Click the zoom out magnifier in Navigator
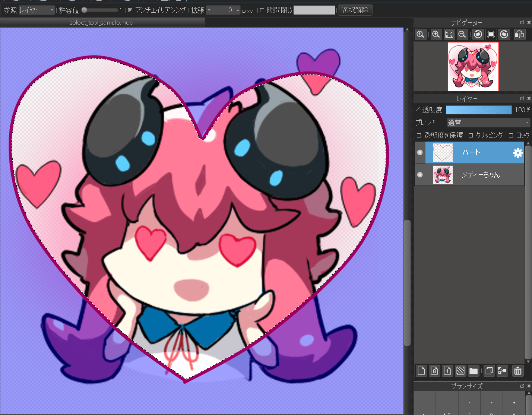The image size is (532, 415). coord(462,34)
